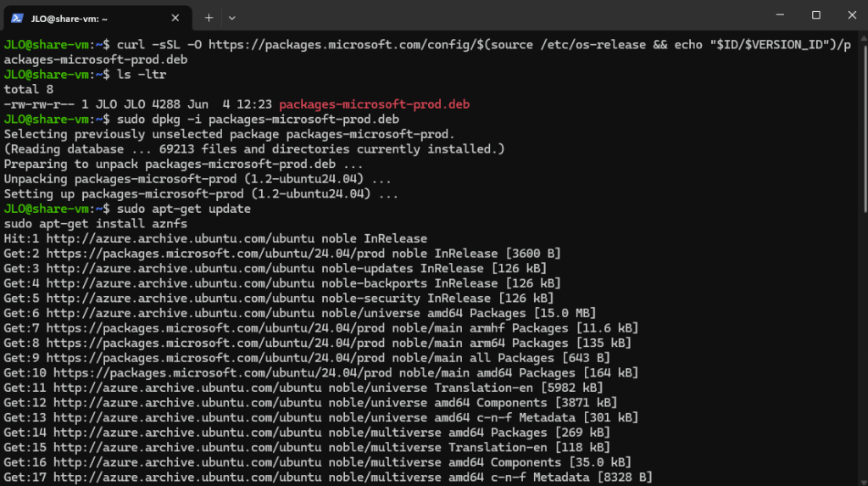This screenshot has height=486, width=868.
Task: Click the 'Hit:1' noble InRelease line
Action: tap(215, 239)
